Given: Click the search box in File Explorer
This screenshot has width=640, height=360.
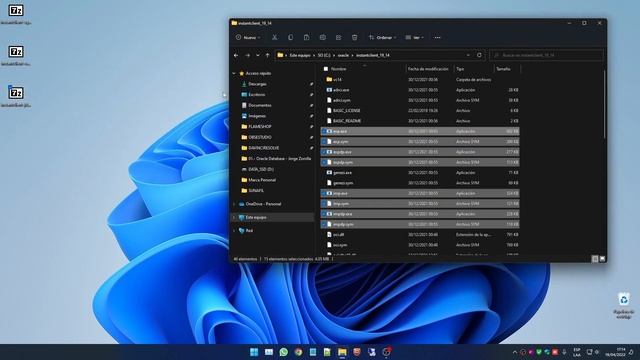Looking at the screenshot, I should pos(547,55).
